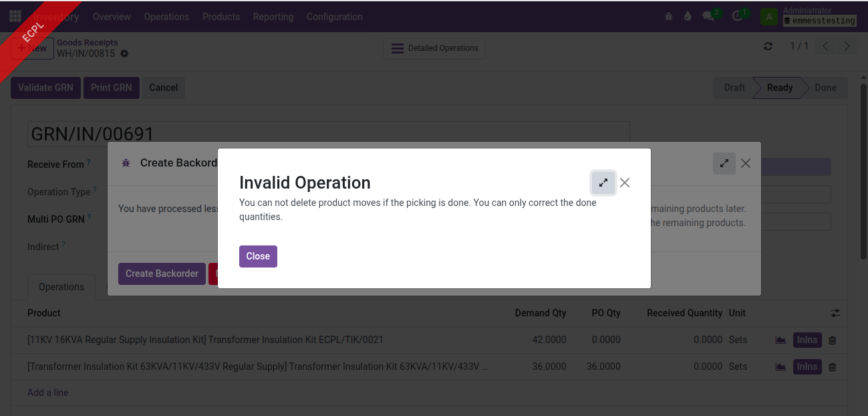Dismiss error dialog with the X icon

pos(625,183)
